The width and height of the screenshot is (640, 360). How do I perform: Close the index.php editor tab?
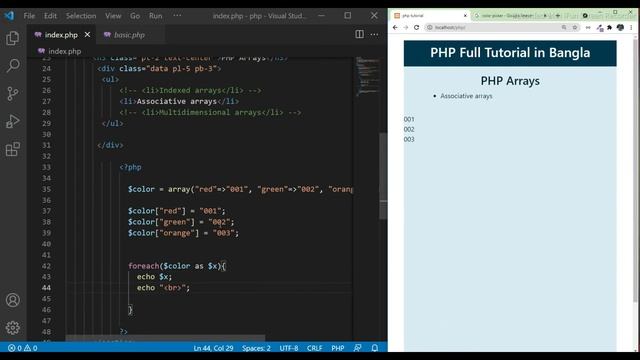[x=87, y=35]
